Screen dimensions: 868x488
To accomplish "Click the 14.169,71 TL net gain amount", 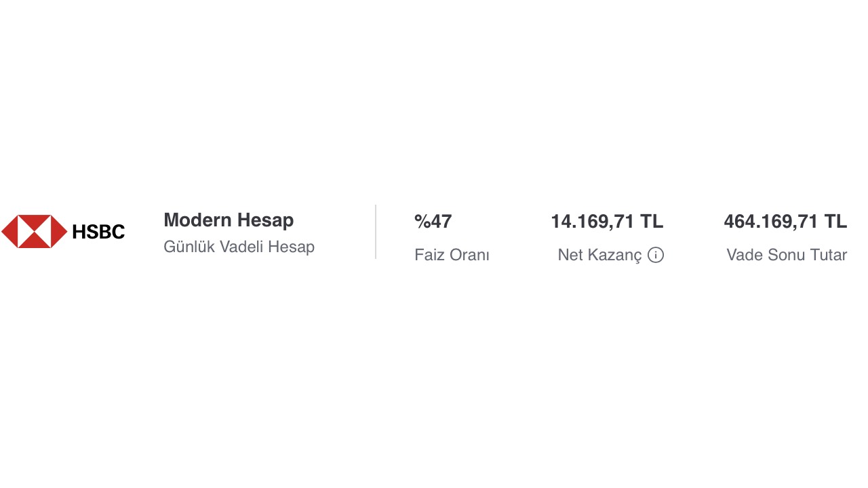I will [606, 222].
